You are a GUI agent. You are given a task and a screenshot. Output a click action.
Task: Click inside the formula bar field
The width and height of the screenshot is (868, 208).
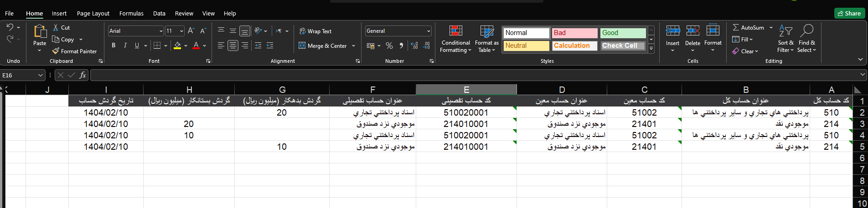coord(474,75)
